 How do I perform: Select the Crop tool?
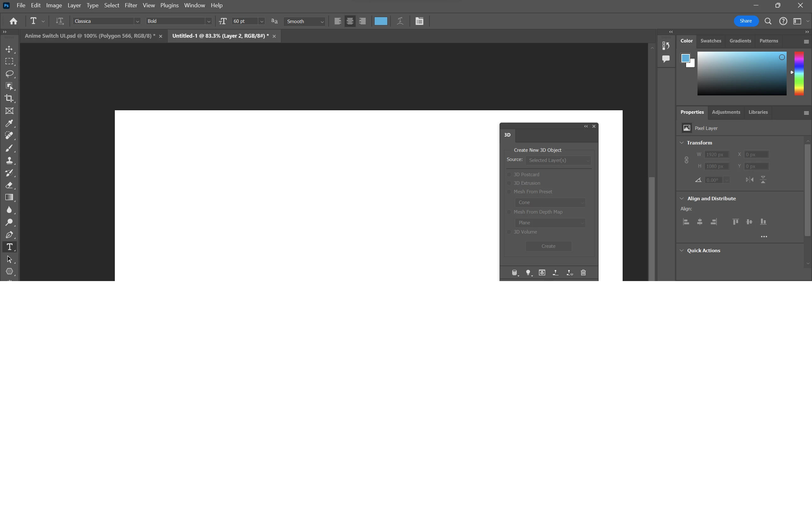click(x=9, y=99)
